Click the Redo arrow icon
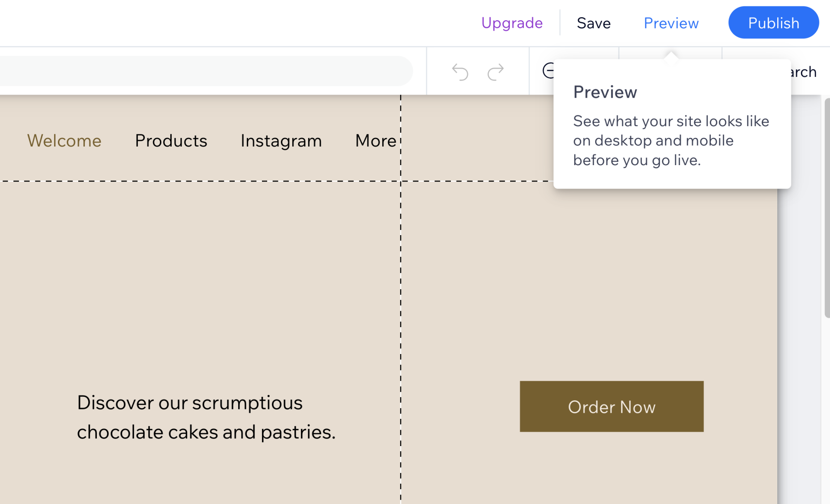Screen dimensions: 830x504 coord(495,72)
